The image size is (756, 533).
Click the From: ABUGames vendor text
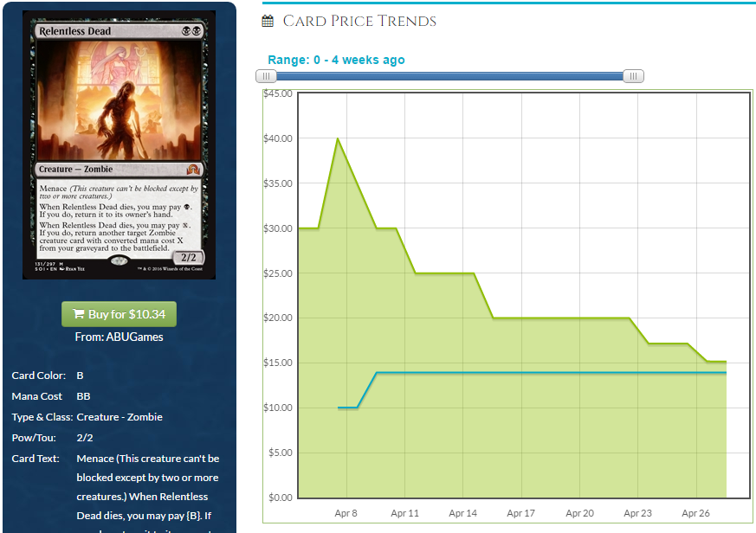pos(120,337)
